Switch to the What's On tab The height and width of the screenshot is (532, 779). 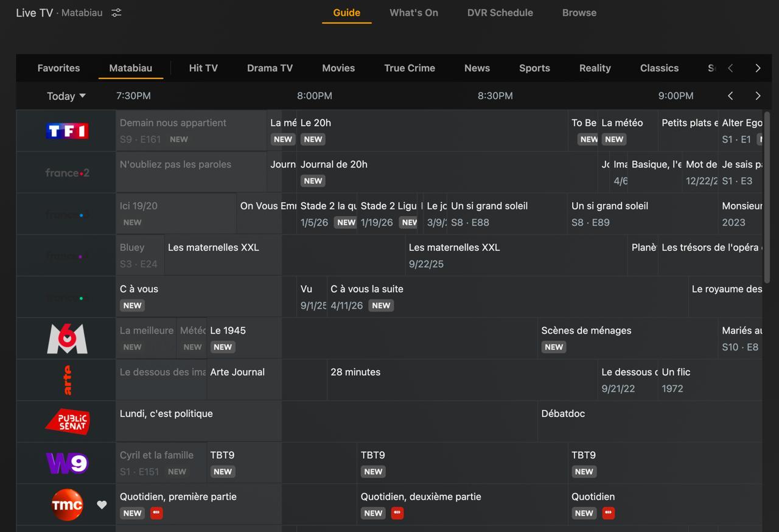coord(413,13)
